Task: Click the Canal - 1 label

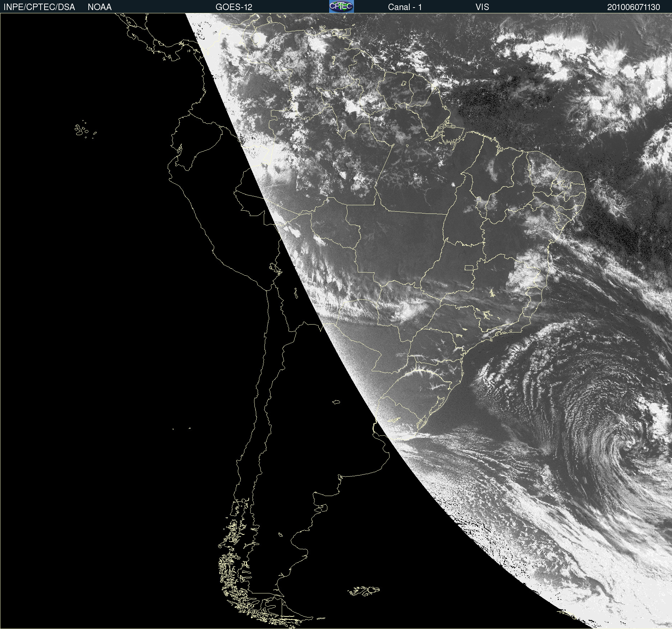Action: [x=405, y=7]
